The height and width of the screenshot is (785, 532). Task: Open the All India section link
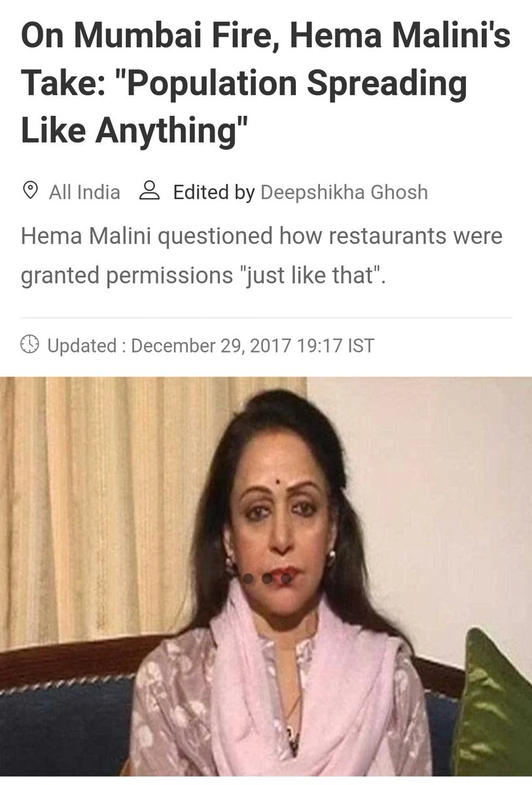click(84, 192)
